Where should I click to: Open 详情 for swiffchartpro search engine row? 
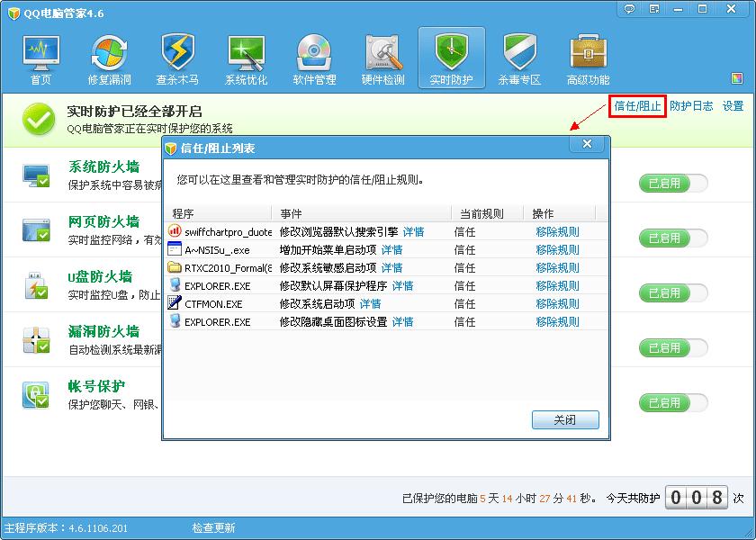(413, 231)
